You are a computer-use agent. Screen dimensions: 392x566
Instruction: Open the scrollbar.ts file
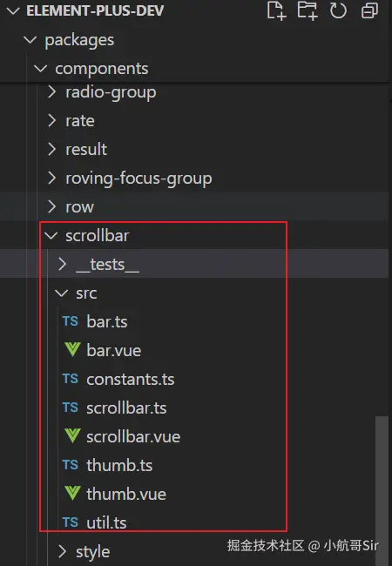click(x=126, y=408)
